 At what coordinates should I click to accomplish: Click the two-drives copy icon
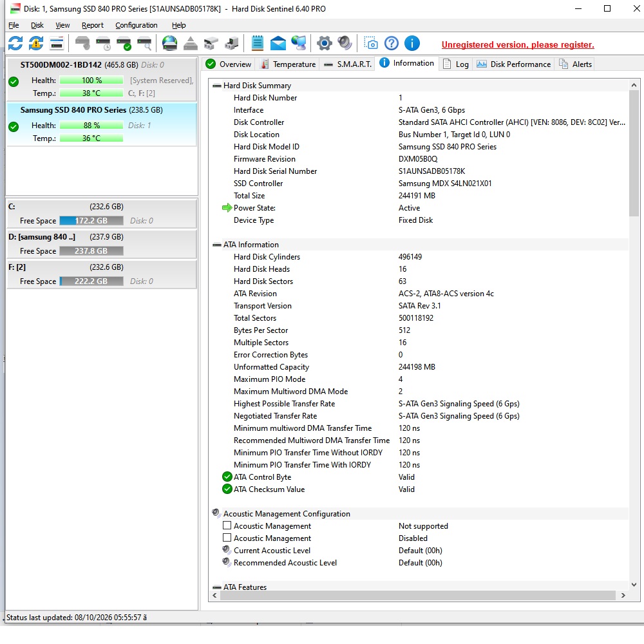[211, 43]
